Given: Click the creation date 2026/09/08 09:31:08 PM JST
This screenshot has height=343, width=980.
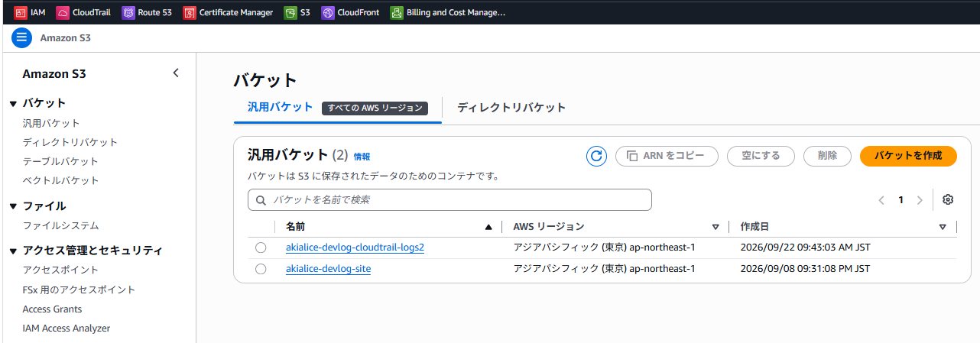Looking at the screenshot, I should [x=805, y=269].
